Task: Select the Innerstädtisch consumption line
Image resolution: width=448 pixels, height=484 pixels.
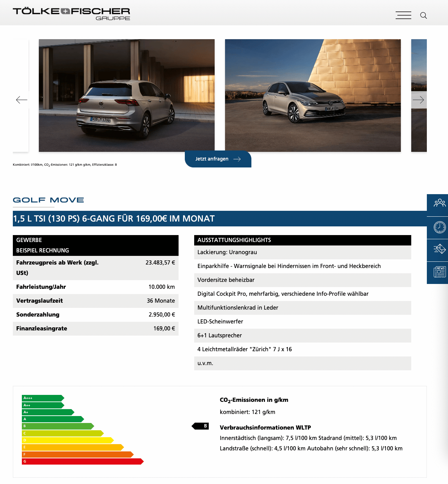Action: 308,438
